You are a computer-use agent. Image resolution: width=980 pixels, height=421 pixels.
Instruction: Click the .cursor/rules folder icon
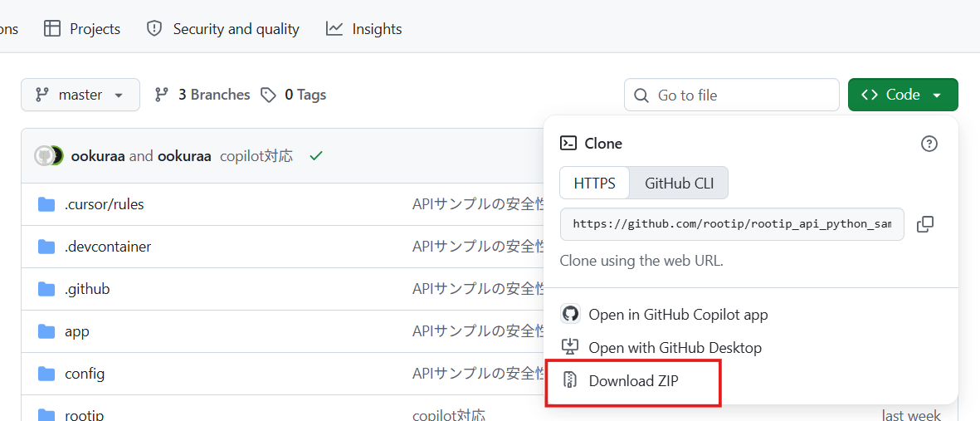tap(46, 204)
